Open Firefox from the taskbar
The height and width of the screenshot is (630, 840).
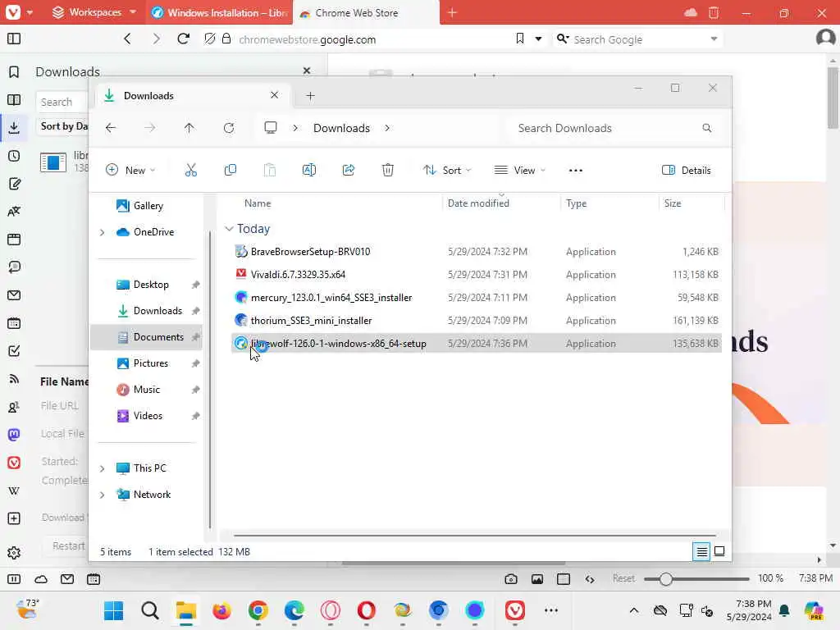click(221, 610)
